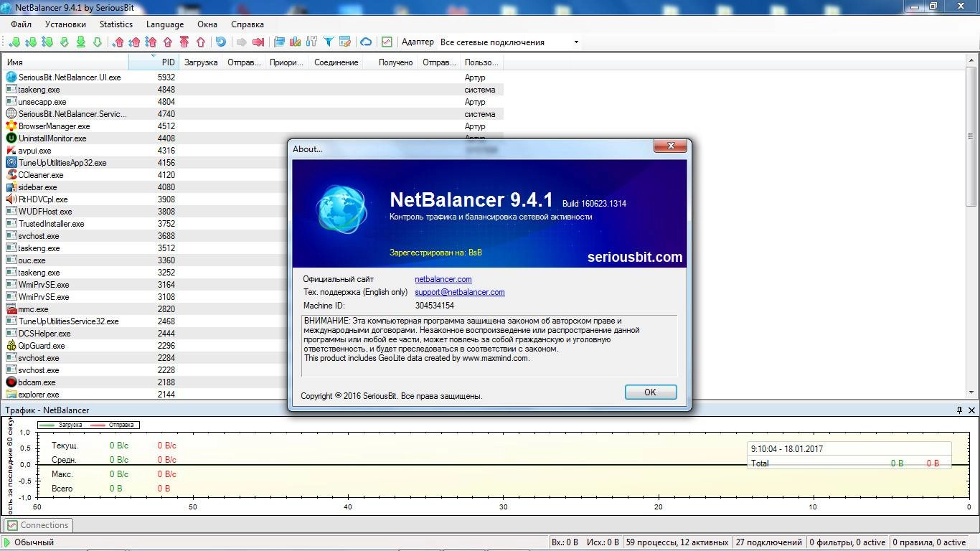Click green download arrow with three dots
The width and height of the screenshot is (980, 551).
click(47, 42)
